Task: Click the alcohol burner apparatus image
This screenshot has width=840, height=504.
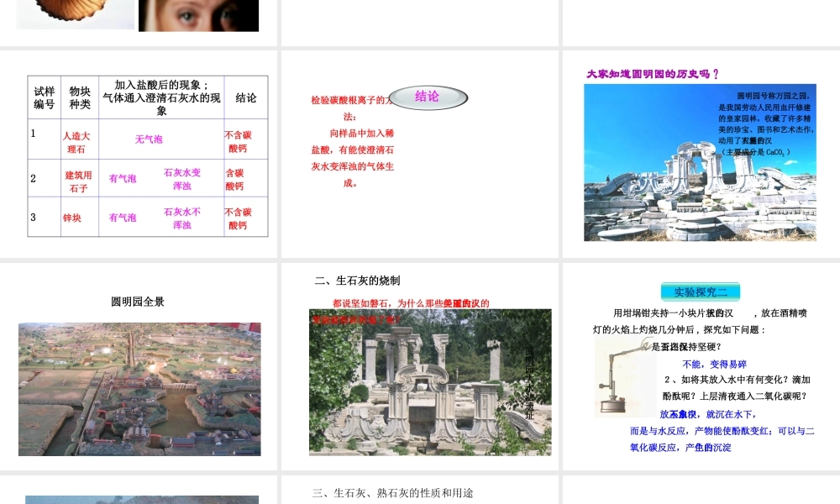Action: pyautogui.click(x=624, y=378)
